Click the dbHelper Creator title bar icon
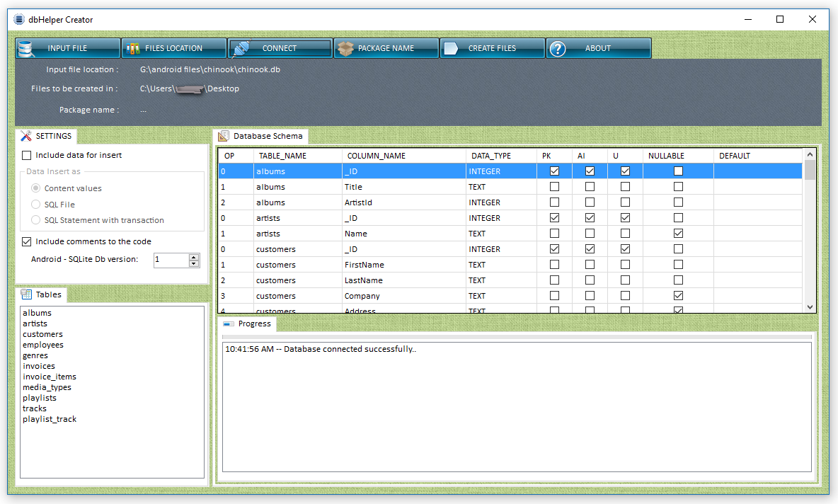 [19, 20]
